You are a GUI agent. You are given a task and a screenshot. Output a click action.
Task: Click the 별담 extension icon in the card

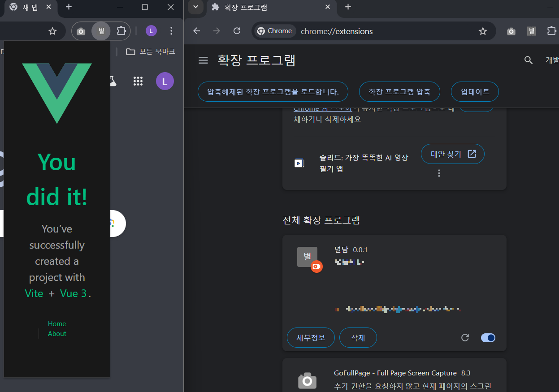click(x=308, y=257)
